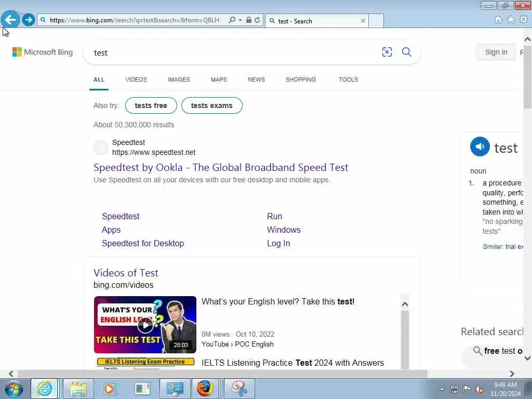Open Windows Media Player taskbar icon

tap(109, 389)
